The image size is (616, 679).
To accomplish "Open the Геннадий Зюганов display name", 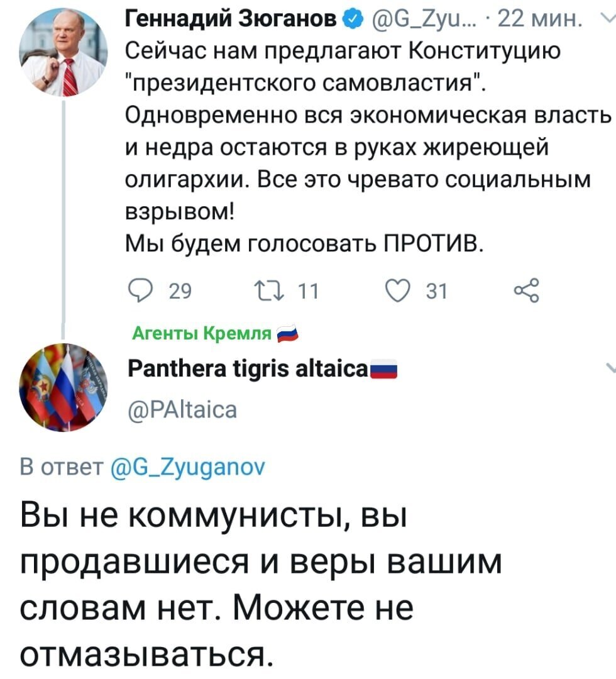I will [231, 19].
